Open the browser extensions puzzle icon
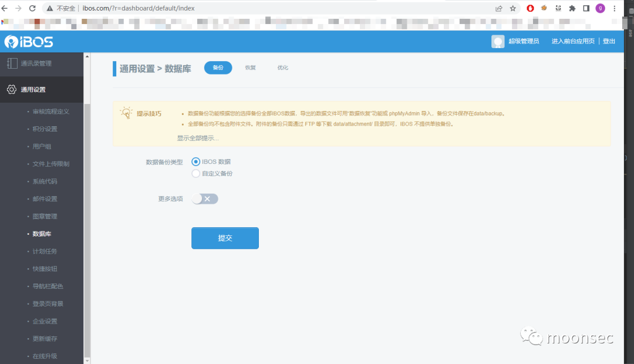Image resolution: width=634 pixels, height=364 pixels. pos(572,8)
